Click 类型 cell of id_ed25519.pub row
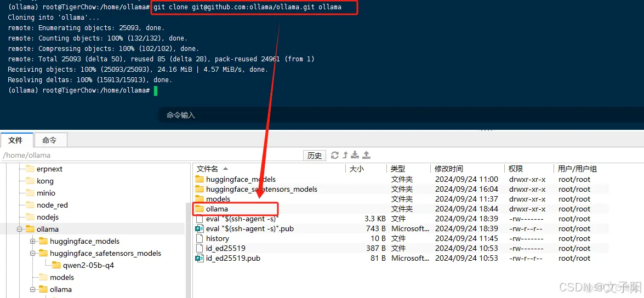Screen dimensions: 644x298 [410, 258]
